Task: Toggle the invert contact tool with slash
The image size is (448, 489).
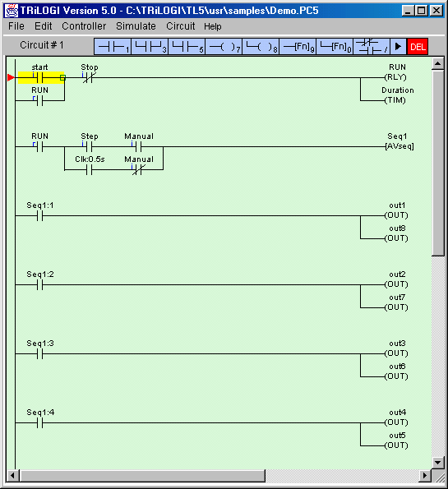Action: (x=372, y=47)
